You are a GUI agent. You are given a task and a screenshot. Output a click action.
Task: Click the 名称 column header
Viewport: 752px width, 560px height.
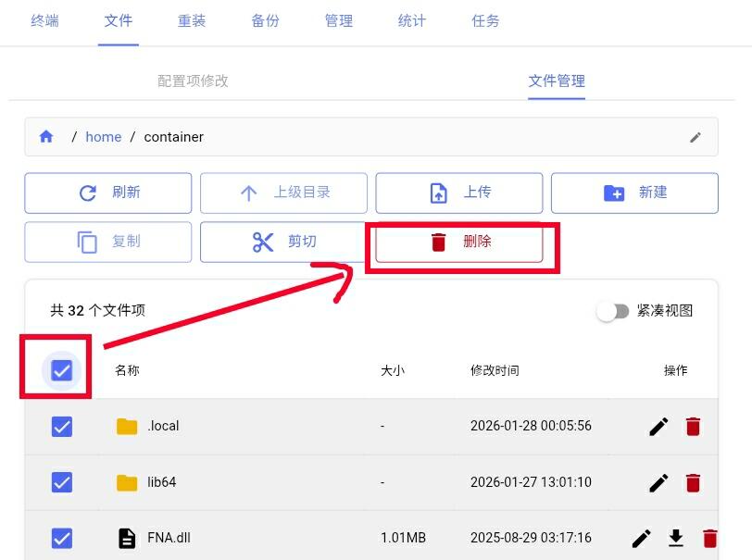(x=127, y=370)
